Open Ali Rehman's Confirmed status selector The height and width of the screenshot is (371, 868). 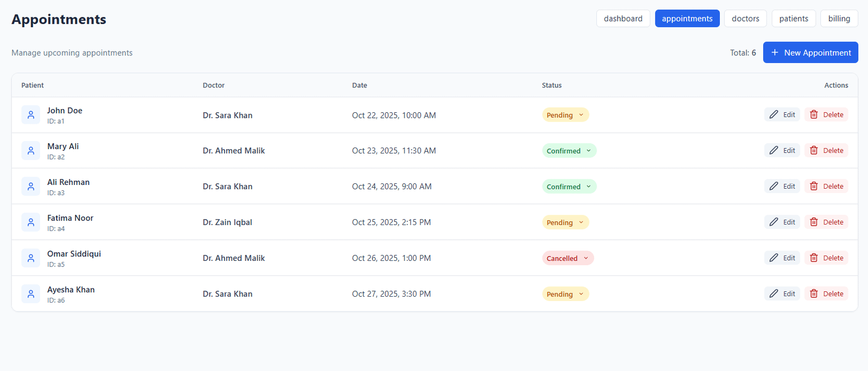click(x=569, y=187)
